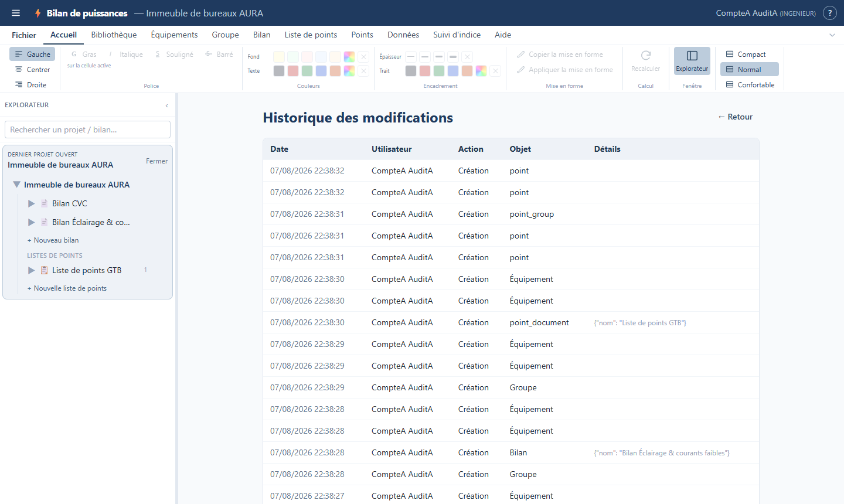This screenshot has height=504, width=844.
Task: Pick the red Texte color
Action: (x=293, y=71)
